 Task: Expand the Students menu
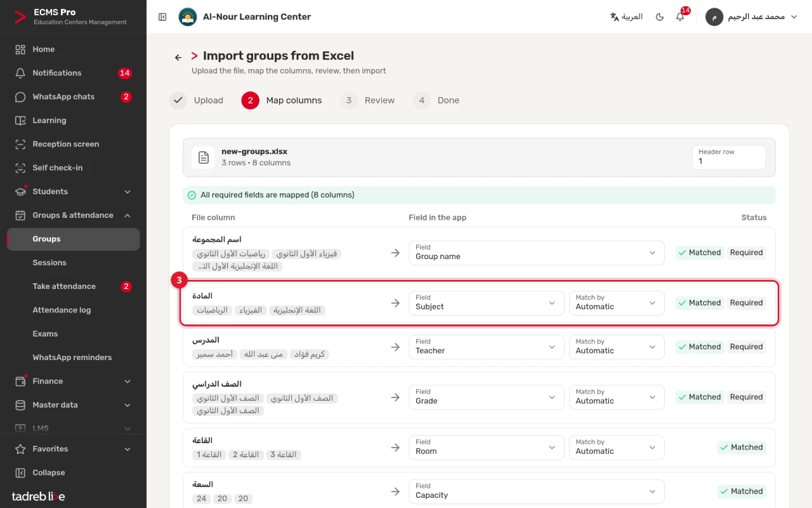point(73,192)
